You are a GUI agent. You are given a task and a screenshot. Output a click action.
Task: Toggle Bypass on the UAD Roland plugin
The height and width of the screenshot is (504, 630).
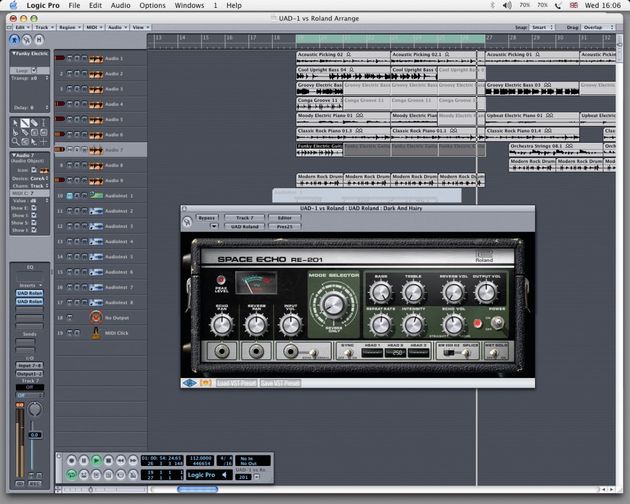[x=206, y=217]
